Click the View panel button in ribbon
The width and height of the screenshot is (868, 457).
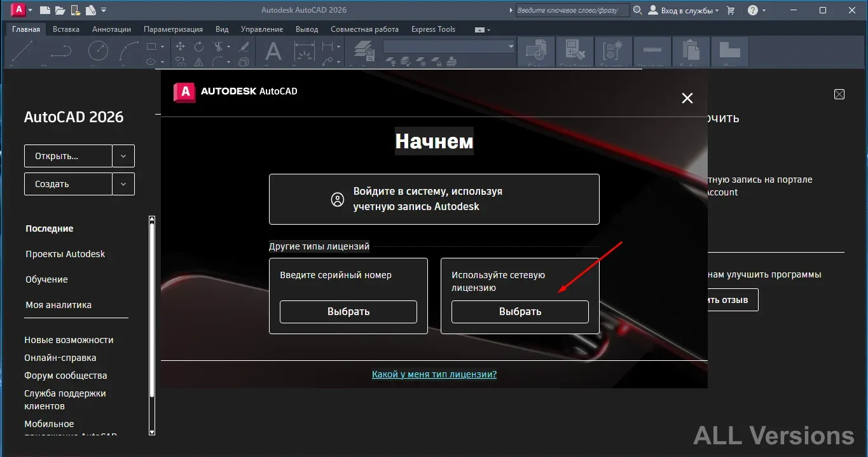(730, 52)
